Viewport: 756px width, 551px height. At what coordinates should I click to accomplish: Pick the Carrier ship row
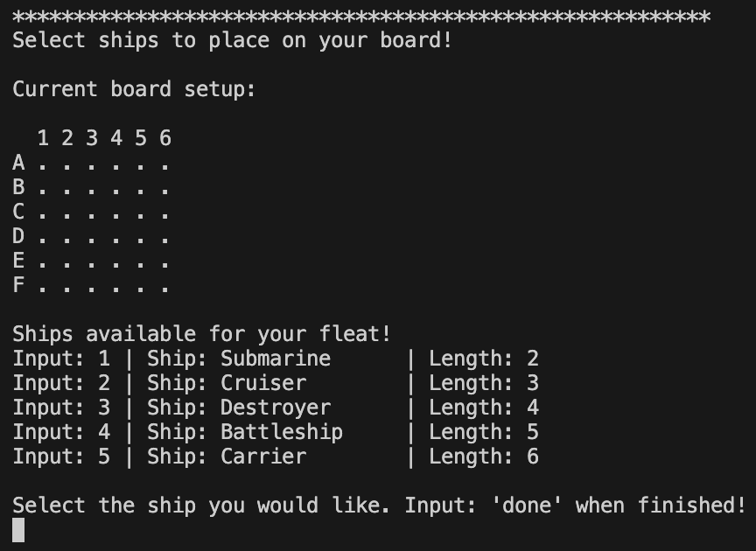pos(276,457)
